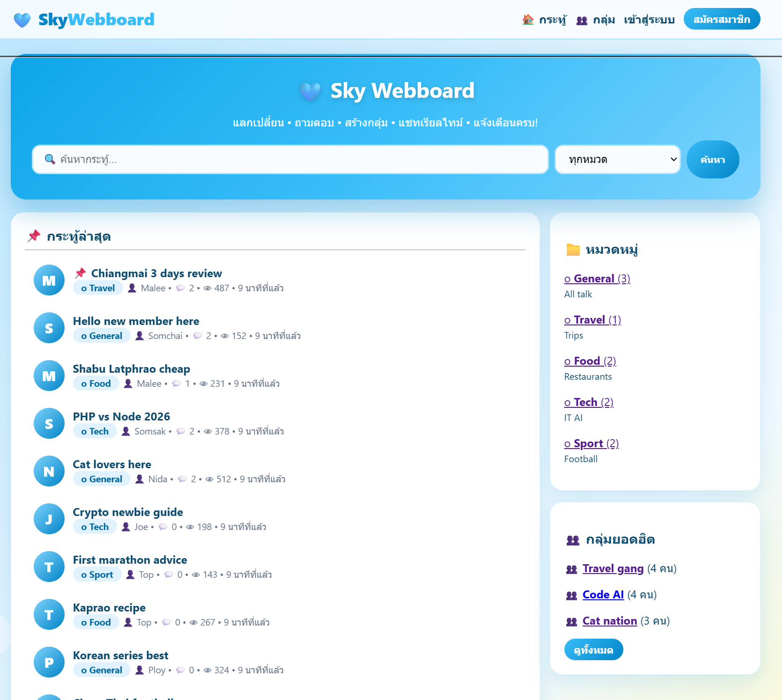782x700 pixels.
Task: Click the SkyWebboard brand text
Action: tap(96, 20)
